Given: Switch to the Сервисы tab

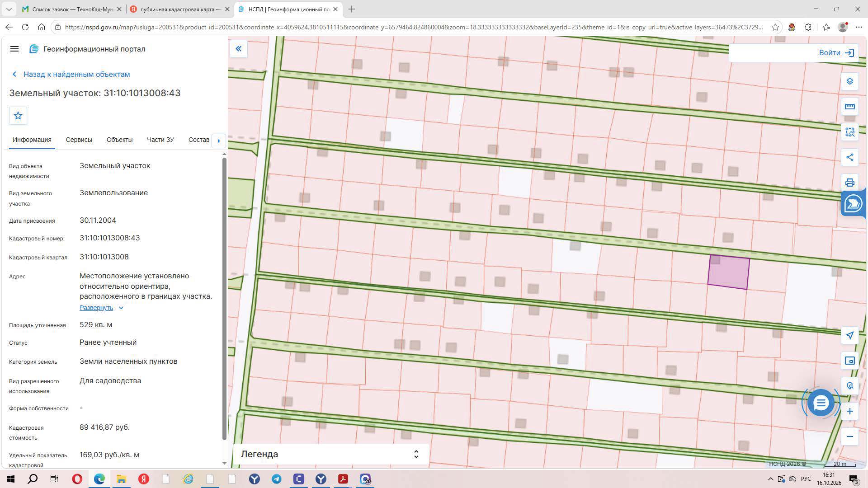Looking at the screenshot, I should coord(79,140).
